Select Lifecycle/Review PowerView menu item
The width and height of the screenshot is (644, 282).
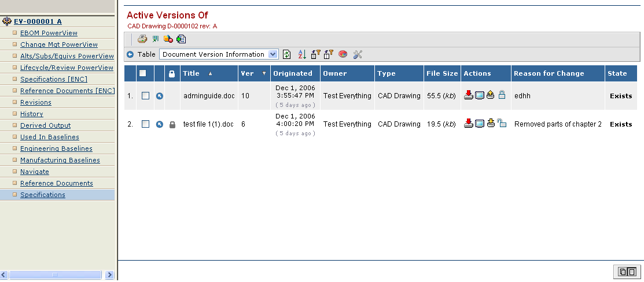click(x=67, y=68)
